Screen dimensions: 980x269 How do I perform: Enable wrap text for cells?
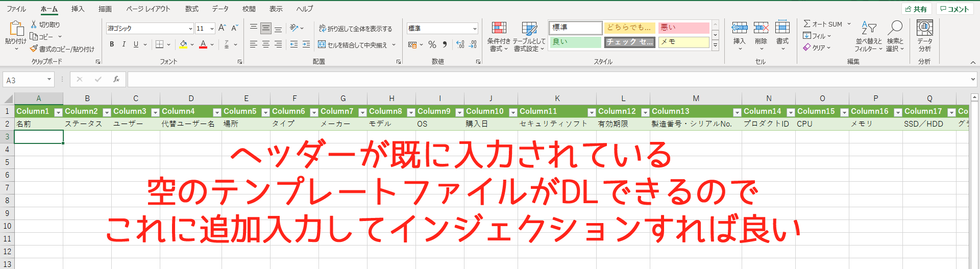pyautogui.click(x=355, y=29)
